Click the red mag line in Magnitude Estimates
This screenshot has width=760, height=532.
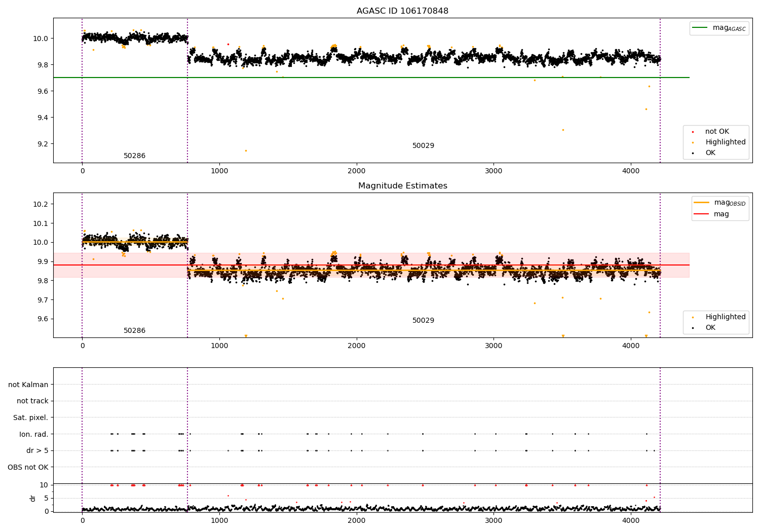(371, 265)
